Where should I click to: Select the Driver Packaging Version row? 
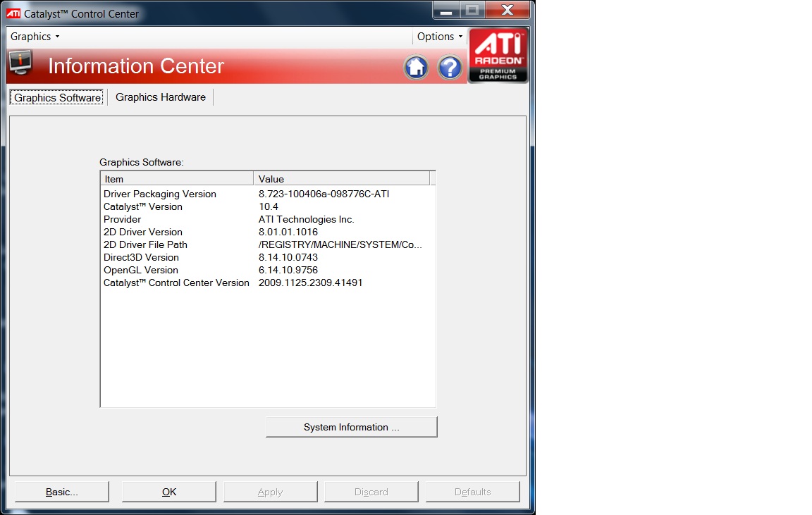click(268, 194)
